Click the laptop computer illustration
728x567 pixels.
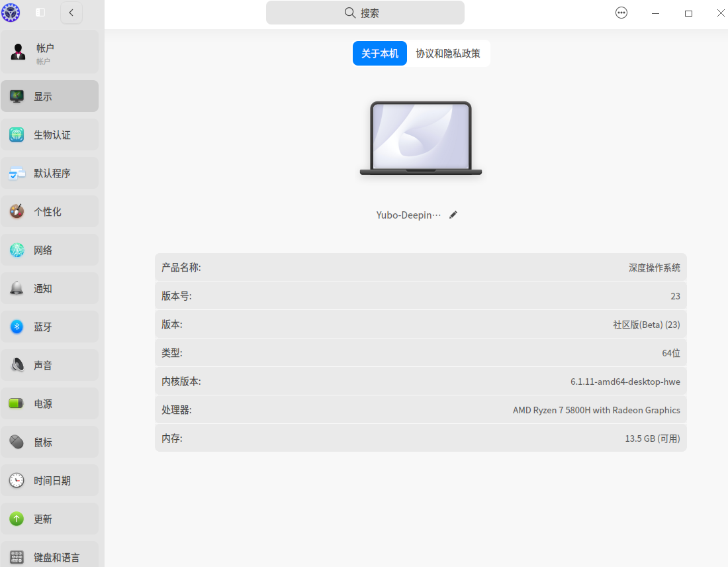tap(421, 138)
